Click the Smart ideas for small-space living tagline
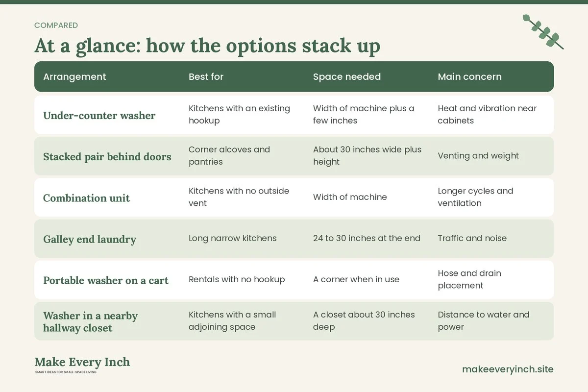This screenshot has width=588, height=392. [x=66, y=372]
